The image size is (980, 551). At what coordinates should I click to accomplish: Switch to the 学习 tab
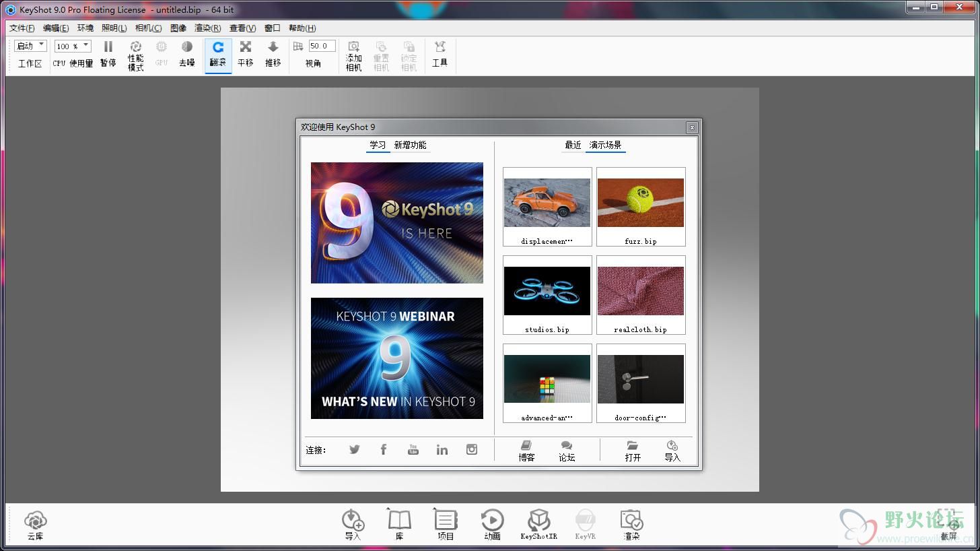378,145
